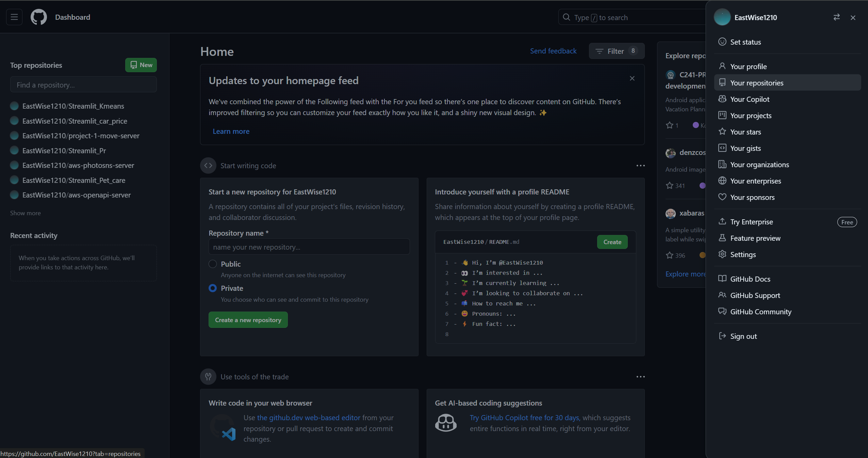Screen dimensions: 868x458
Task: Click Create button for README.md
Action: point(612,242)
